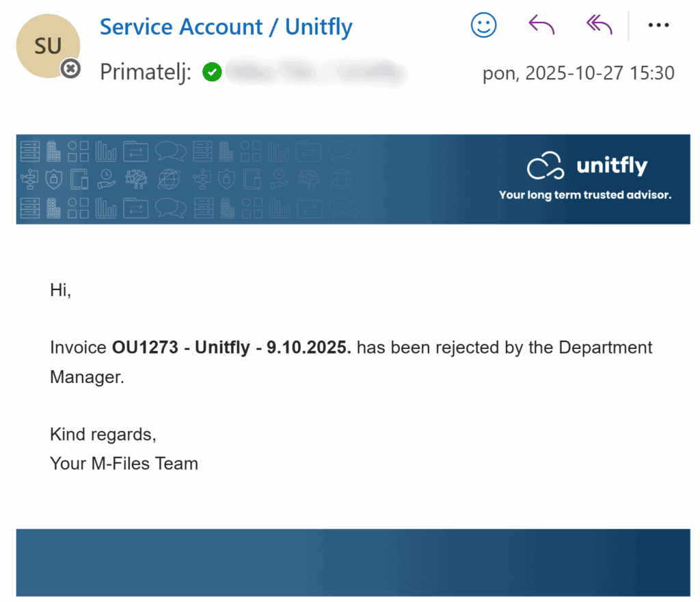Click the green checkmark beside Primatelj
Image resolution: width=700 pixels, height=602 pixels.
213,72
